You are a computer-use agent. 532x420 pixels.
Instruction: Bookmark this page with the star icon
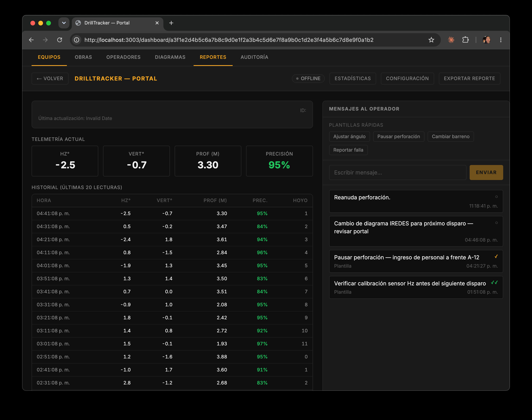click(431, 40)
